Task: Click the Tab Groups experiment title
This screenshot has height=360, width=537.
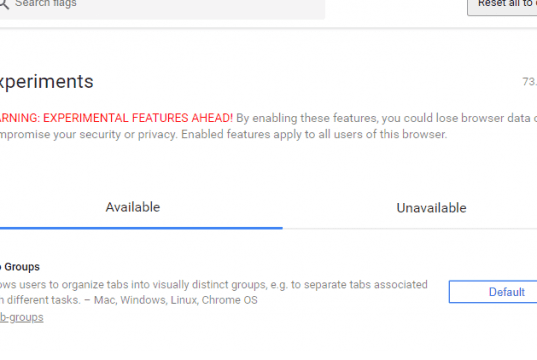Action: pos(20,266)
